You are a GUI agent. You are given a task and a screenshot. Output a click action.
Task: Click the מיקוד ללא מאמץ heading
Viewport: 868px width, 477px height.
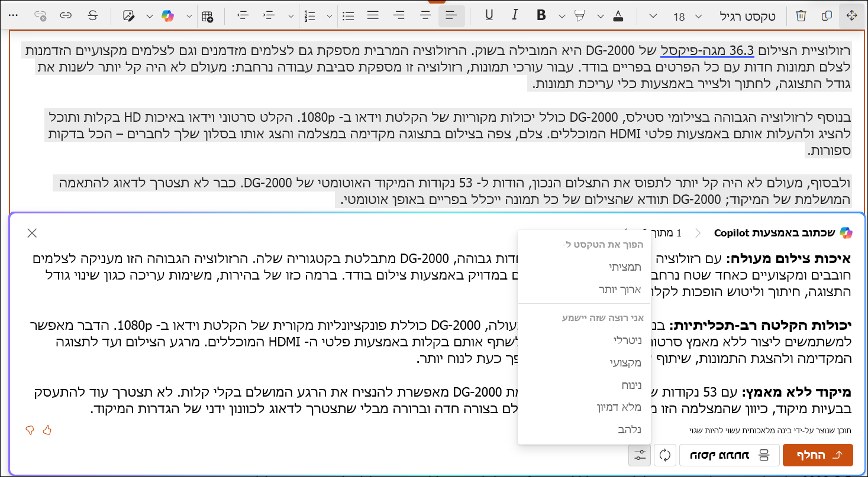click(797, 392)
